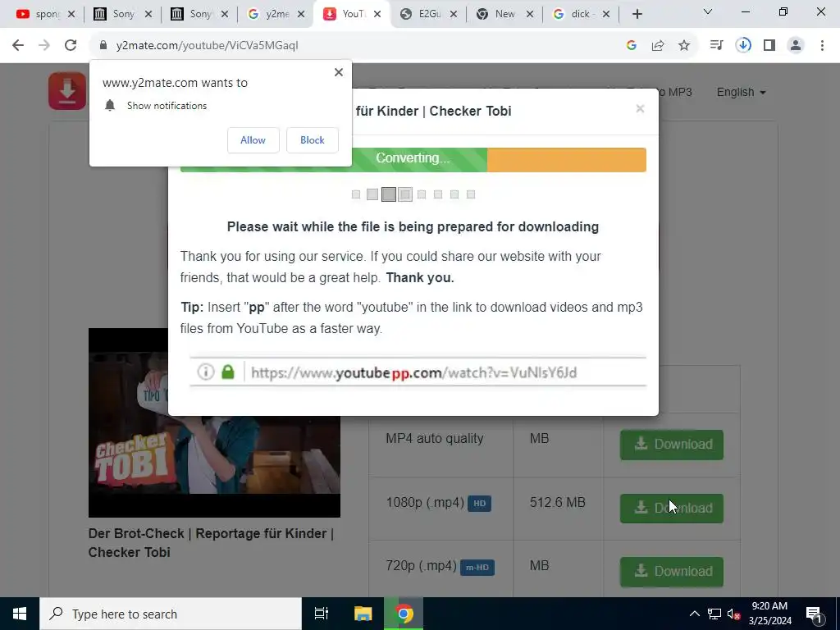
Task: Click the y2mate red download logo
Action: tap(67, 91)
